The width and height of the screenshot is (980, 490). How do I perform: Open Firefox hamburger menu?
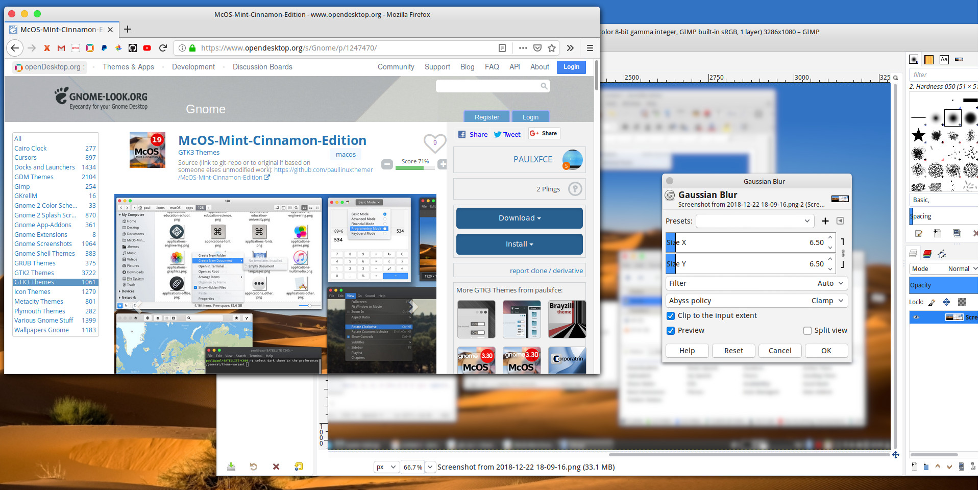[590, 48]
